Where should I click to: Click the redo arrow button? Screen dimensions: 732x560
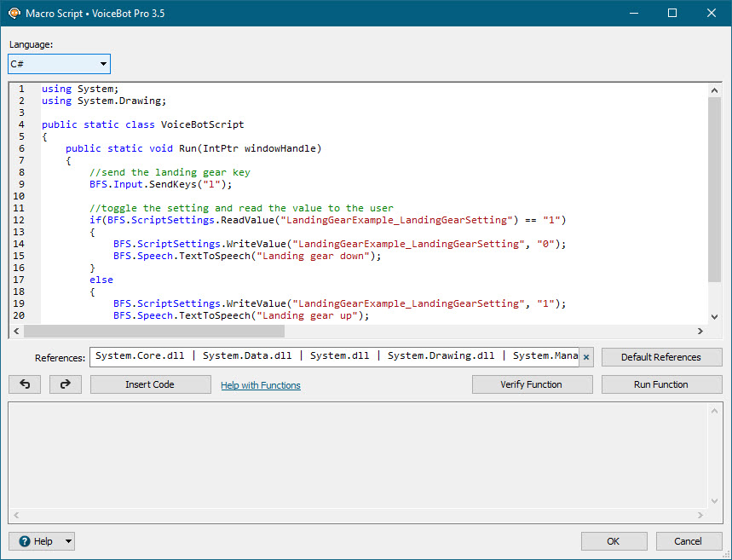point(66,384)
